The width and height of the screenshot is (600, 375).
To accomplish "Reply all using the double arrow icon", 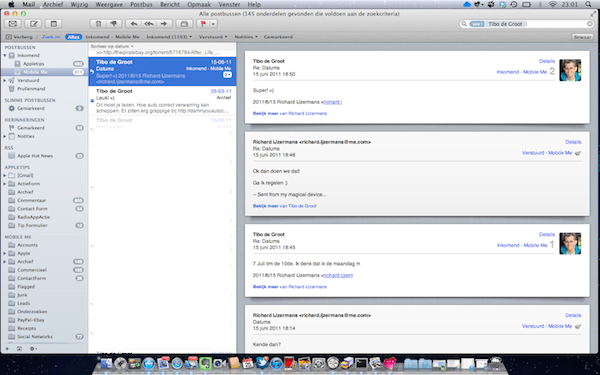I will tap(149, 24).
